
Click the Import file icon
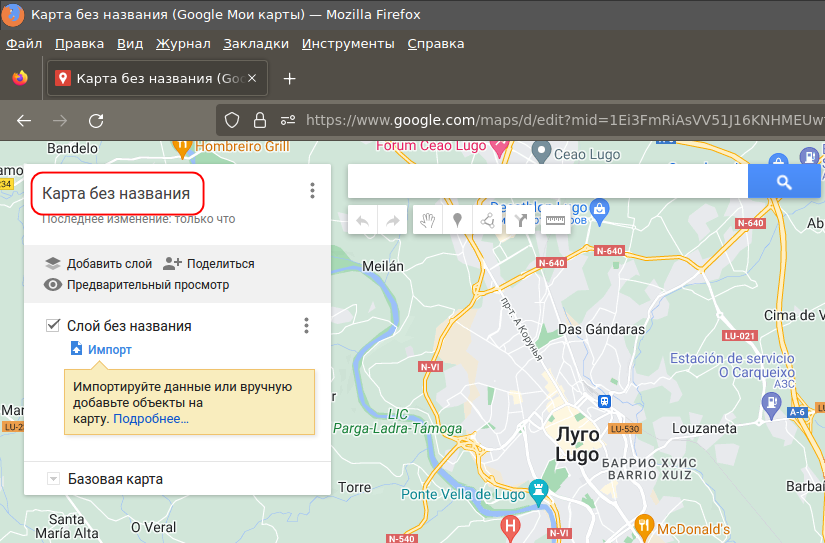76,348
